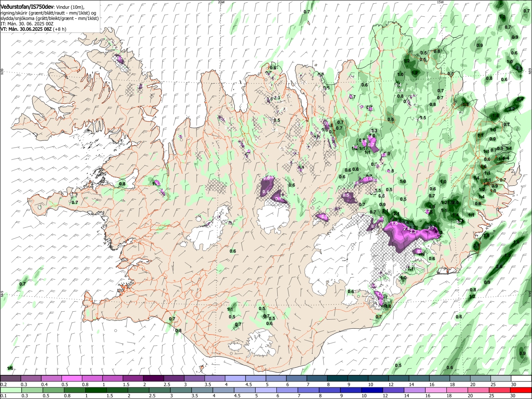
Task: Select lower legend swatch between 14 and 16
Action: [x=414, y=390]
